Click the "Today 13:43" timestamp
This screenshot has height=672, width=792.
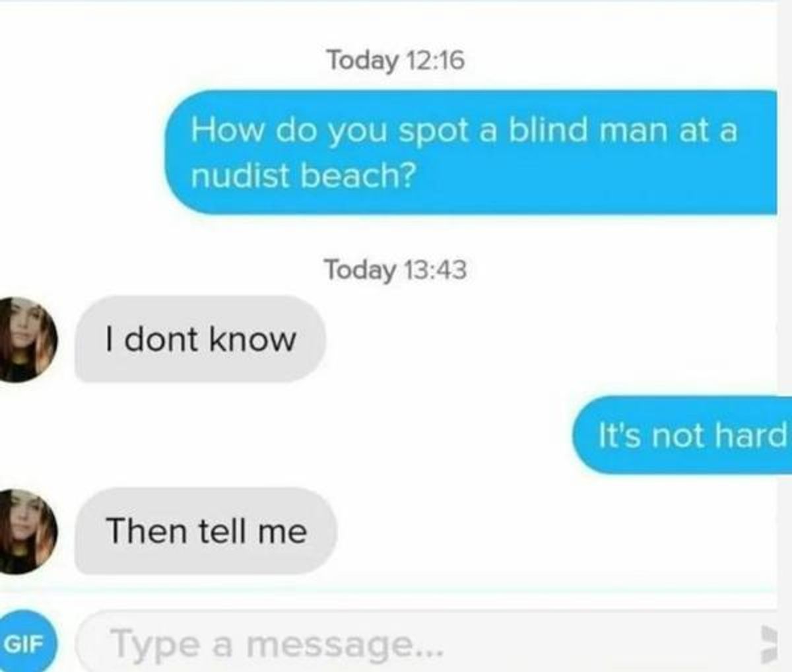coord(395,269)
